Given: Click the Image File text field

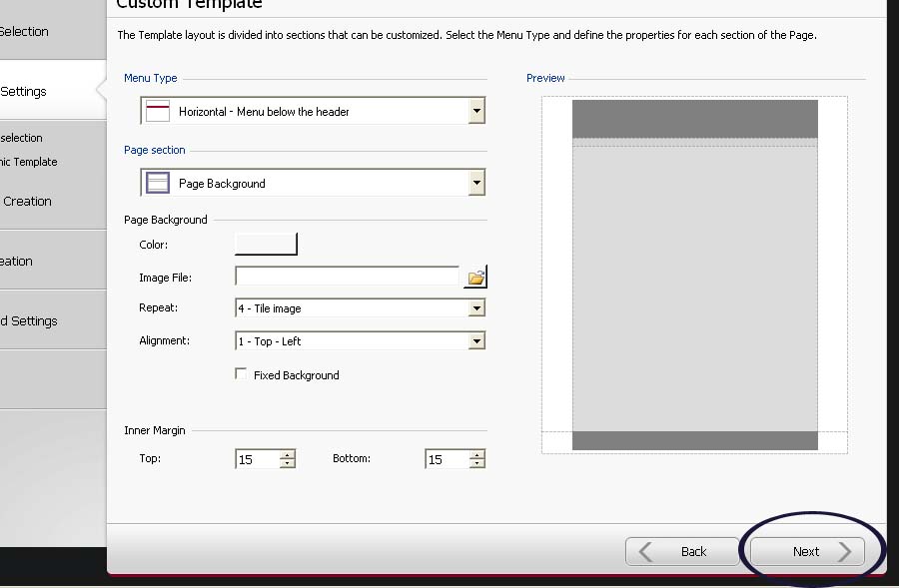Looking at the screenshot, I should (347, 277).
